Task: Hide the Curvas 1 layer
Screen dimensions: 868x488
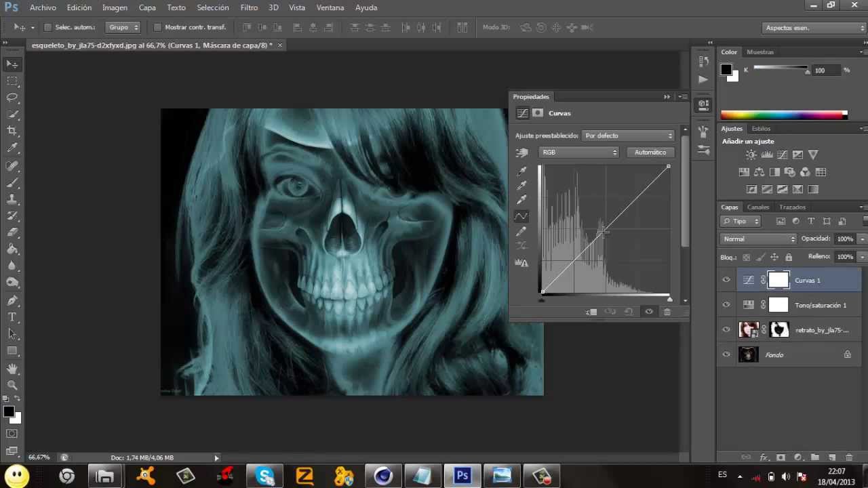Action: [726, 280]
